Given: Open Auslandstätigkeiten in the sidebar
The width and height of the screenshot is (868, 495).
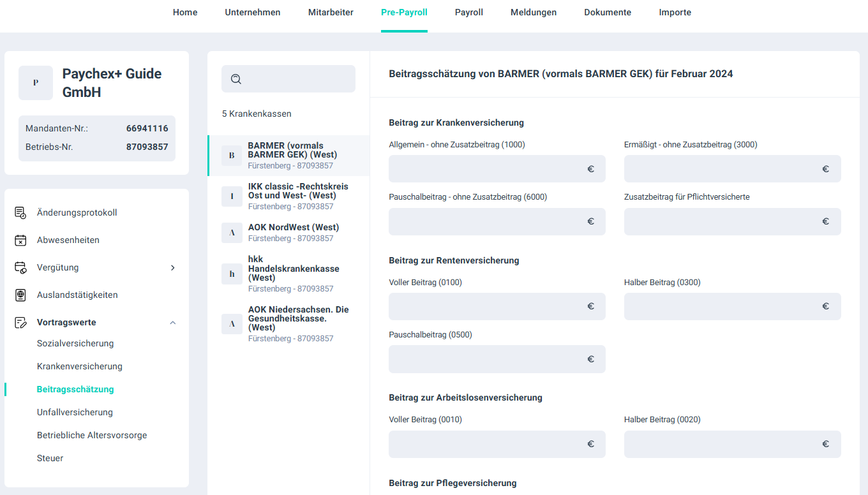Looking at the screenshot, I should 78,295.
